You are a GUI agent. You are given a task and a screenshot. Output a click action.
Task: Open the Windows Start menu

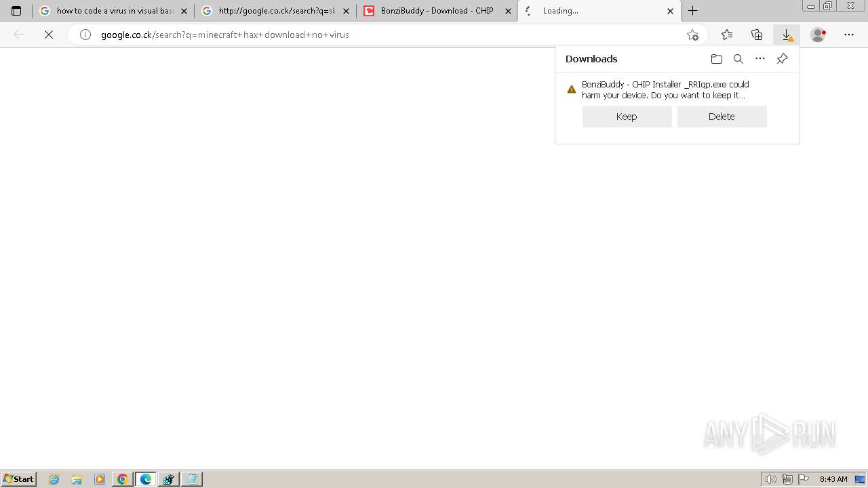click(x=19, y=479)
